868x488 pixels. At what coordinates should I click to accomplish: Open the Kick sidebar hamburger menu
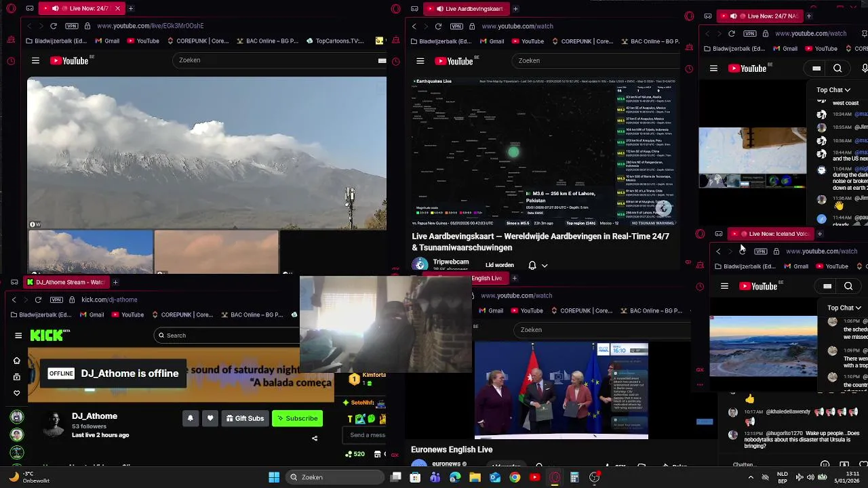18,335
